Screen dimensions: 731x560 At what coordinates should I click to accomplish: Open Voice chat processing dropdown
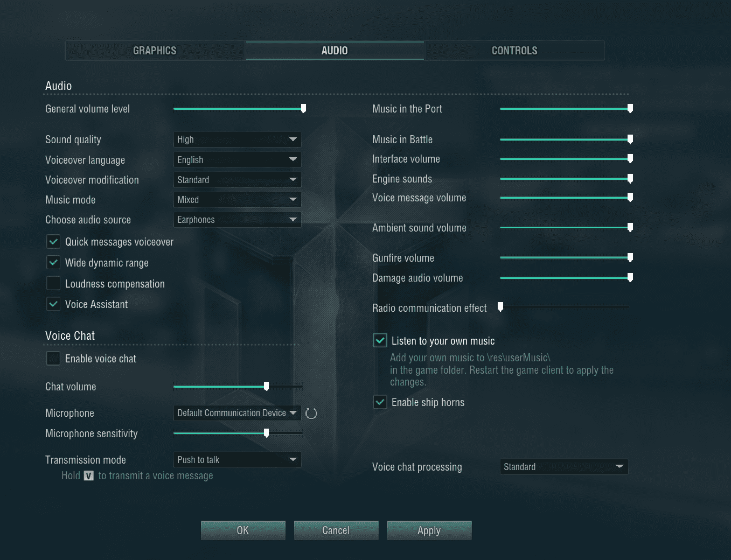click(x=564, y=467)
